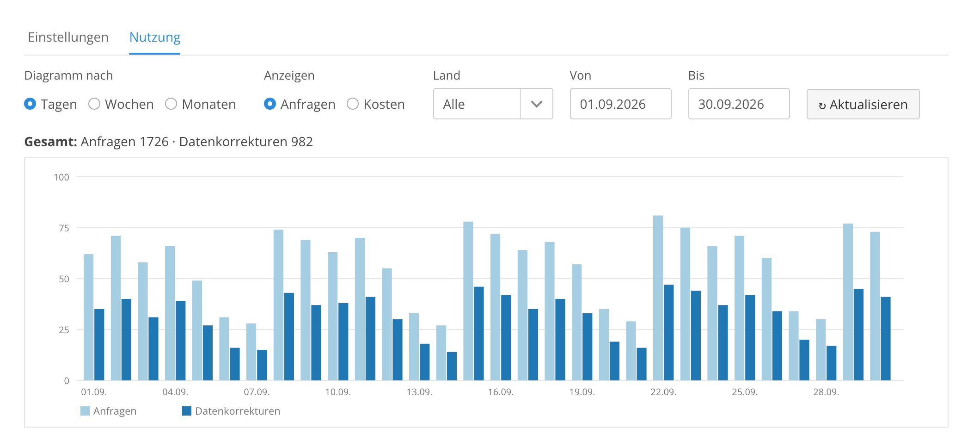The height and width of the screenshot is (435, 980).
Task: Click the 50 y-axis label
Action: (64, 279)
